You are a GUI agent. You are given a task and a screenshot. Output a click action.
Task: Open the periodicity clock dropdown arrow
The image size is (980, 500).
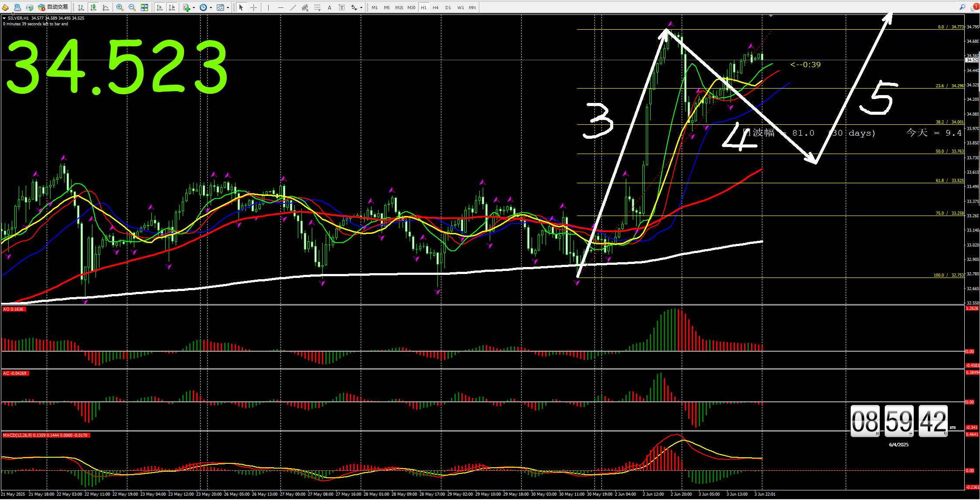[211, 7]
